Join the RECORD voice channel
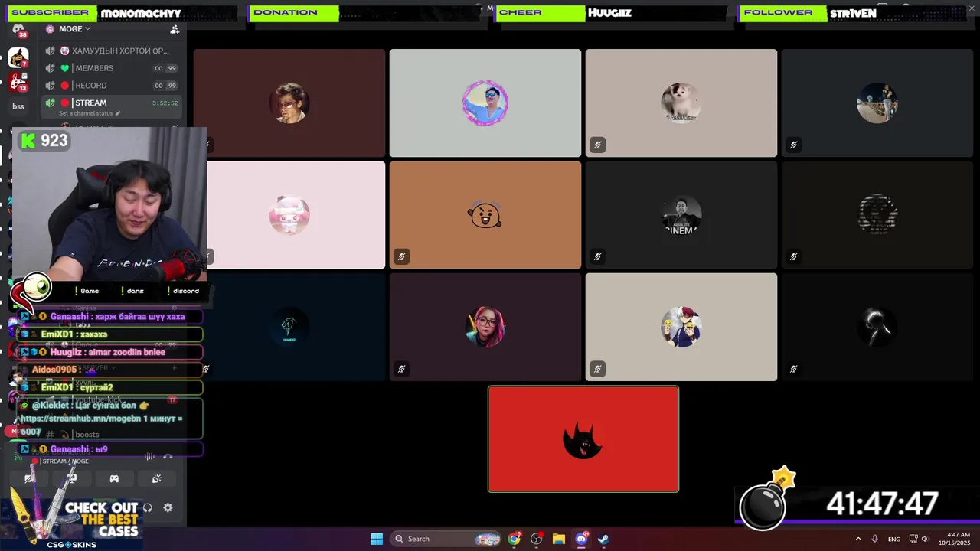This screenshot has width=980, height=551. click(x=111, y=86)
